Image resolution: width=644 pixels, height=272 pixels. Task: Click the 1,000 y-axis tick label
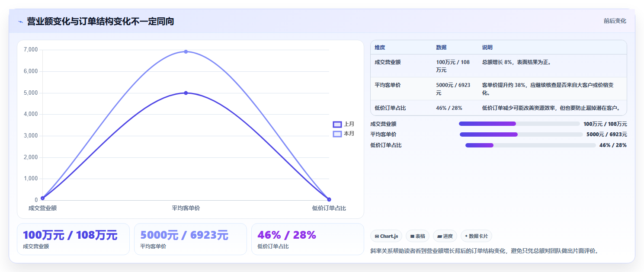tap(31, 179)
